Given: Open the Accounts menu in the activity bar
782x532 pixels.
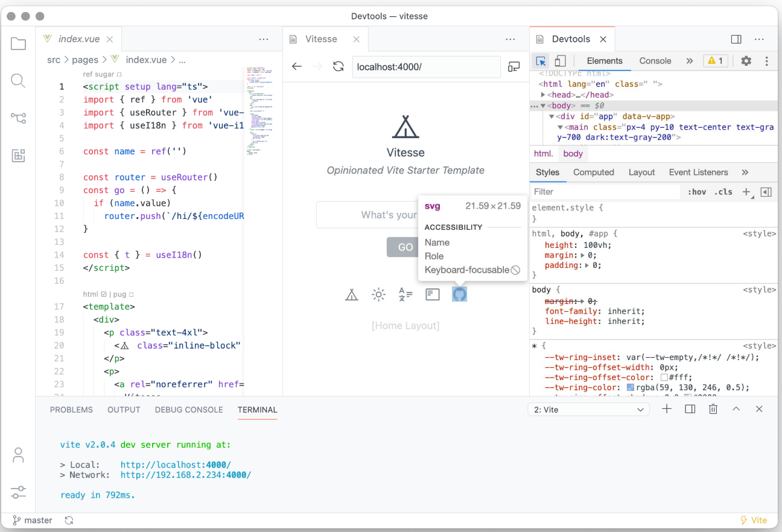Looking at the screenshot, I should (x=19, y=455).
